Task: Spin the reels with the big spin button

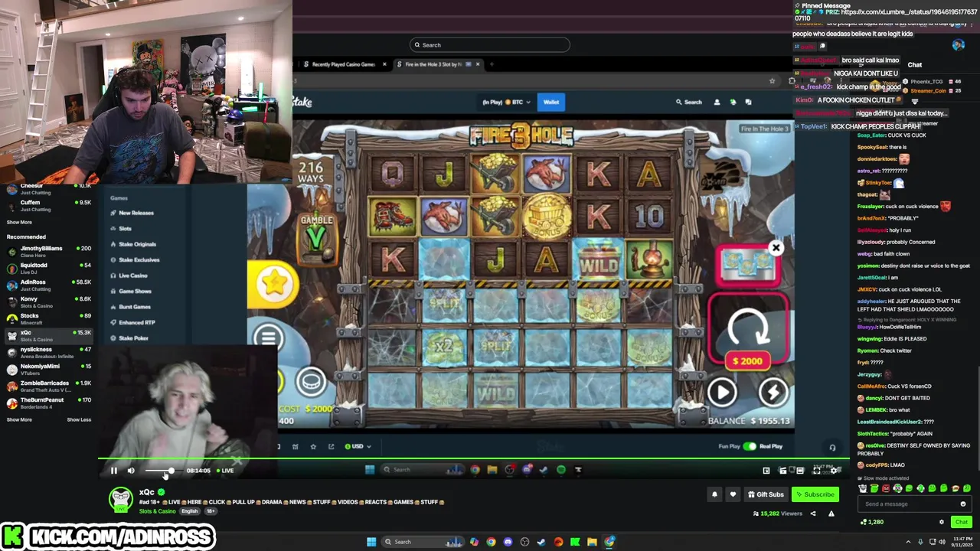Action: (747, 328)
